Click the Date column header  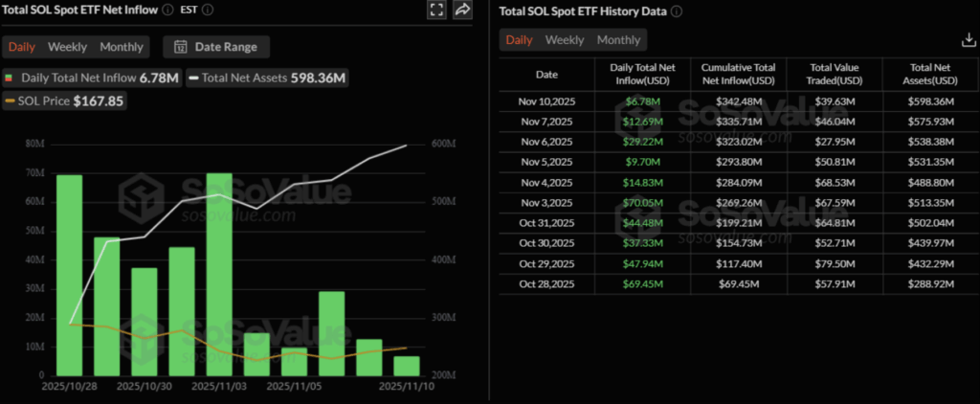pos(546,74)
